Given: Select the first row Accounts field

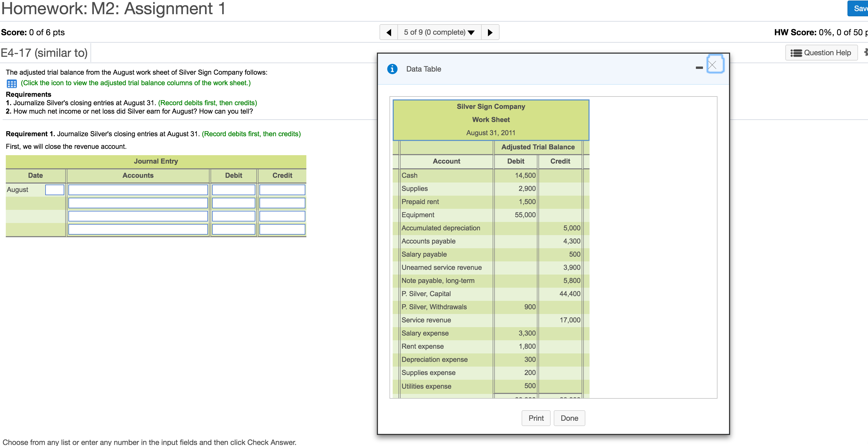Looking at the screenshot, I should [x=138, y=190].
